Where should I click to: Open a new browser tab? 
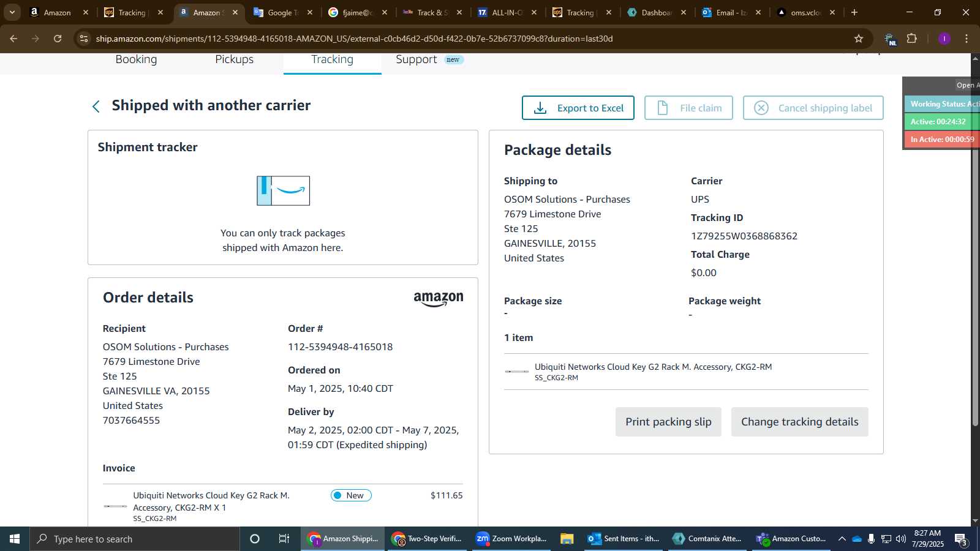pyautogui.click(x=854, y=12)
